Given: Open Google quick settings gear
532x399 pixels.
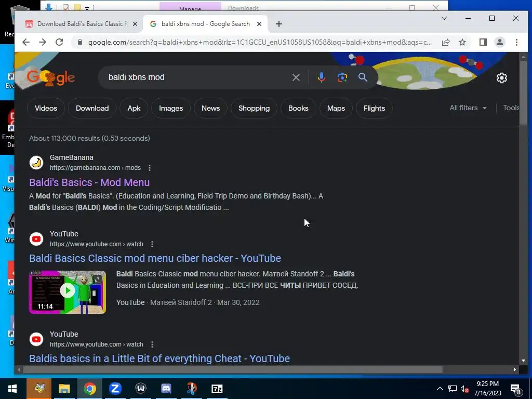Looking at the screenshot, I should point(501,78).
